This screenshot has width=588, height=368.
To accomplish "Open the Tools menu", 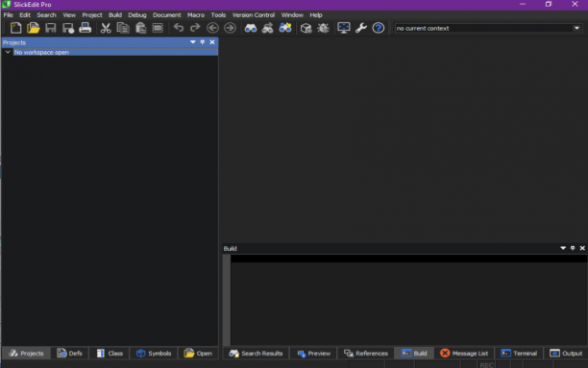I will [218, 15].
